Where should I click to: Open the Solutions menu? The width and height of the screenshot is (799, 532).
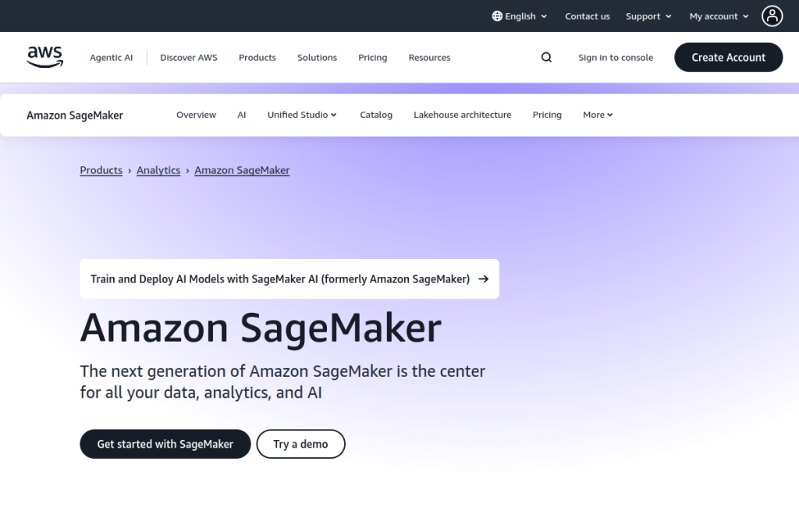click(x=317, y=57)
